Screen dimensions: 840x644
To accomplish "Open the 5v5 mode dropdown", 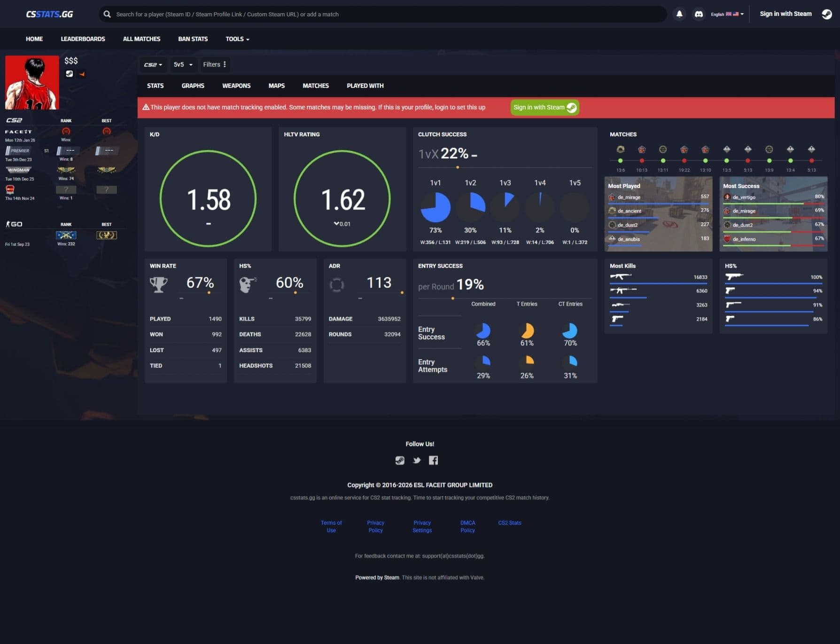I will (x=182, y=64).
